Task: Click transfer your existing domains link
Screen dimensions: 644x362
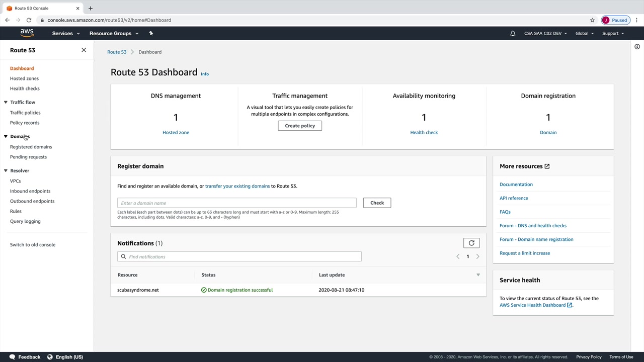Action: (x=237, y=186)
